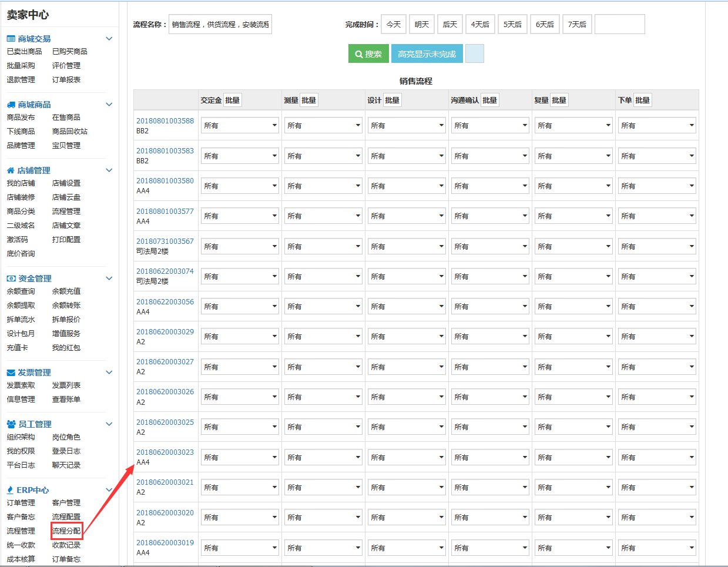
Task: Go to 已卖出商品 in the sidebar
Action: coord(24,52)
